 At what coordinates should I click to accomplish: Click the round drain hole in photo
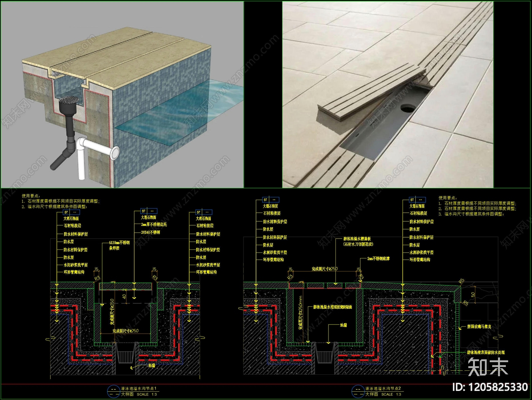(x=407, y=108)
